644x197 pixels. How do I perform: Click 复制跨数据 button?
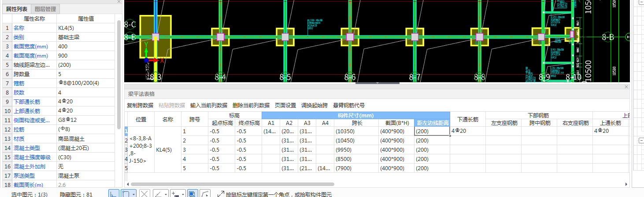coord(140,105)
